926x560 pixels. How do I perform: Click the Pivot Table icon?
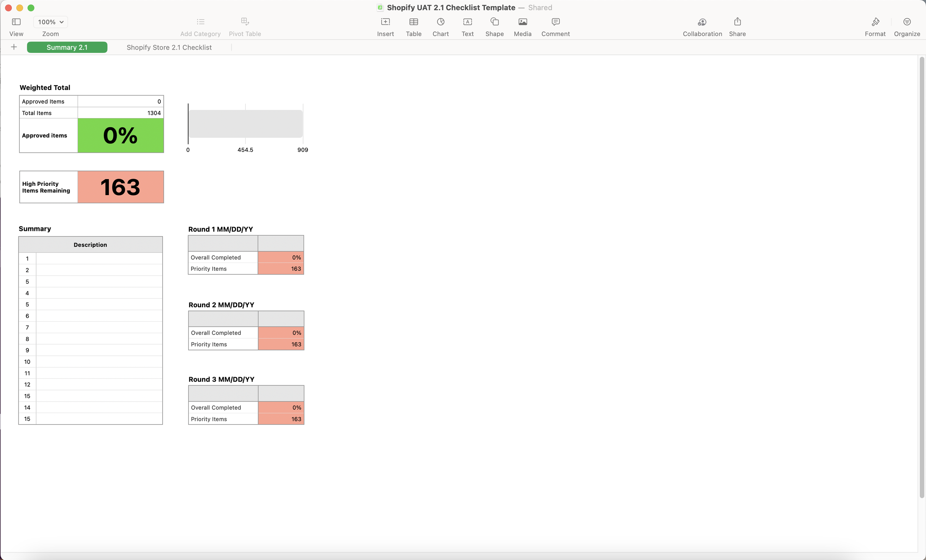coord(245,21)
